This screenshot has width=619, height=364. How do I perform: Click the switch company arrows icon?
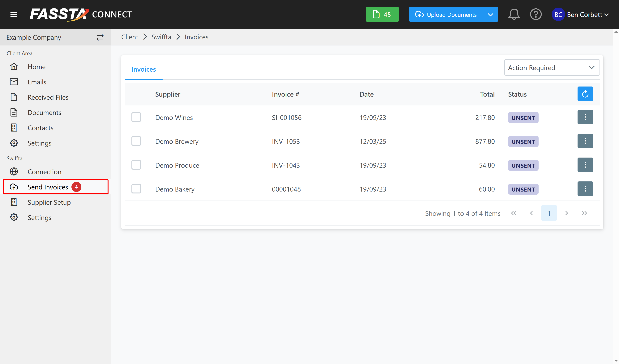point(100,37)
